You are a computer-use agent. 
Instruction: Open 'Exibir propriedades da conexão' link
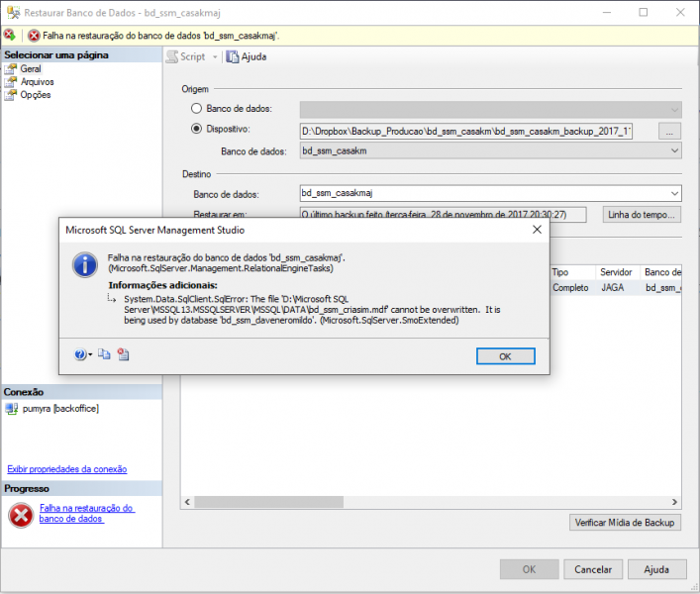tap(66, 469)
